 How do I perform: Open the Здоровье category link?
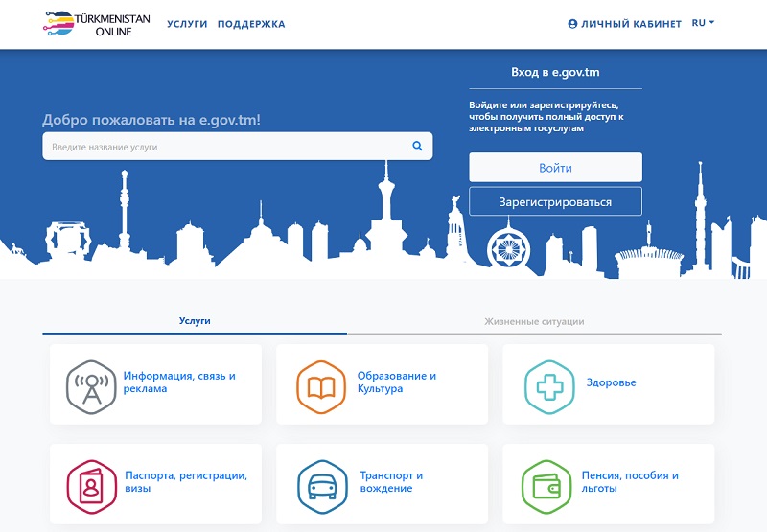pos(611,383)
